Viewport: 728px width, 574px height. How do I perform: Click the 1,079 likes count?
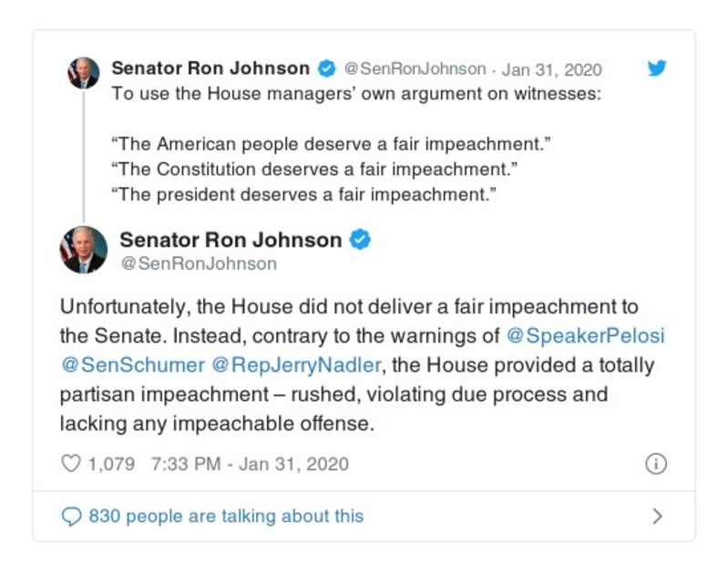tap(111, 464)
